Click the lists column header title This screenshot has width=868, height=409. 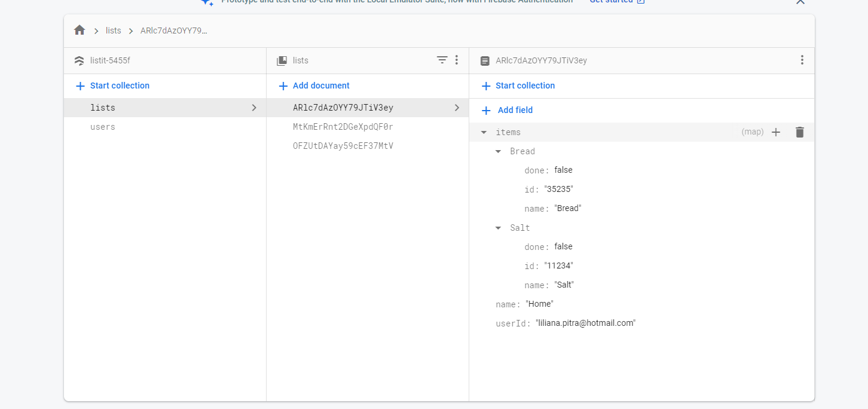(x=301, y=60)
